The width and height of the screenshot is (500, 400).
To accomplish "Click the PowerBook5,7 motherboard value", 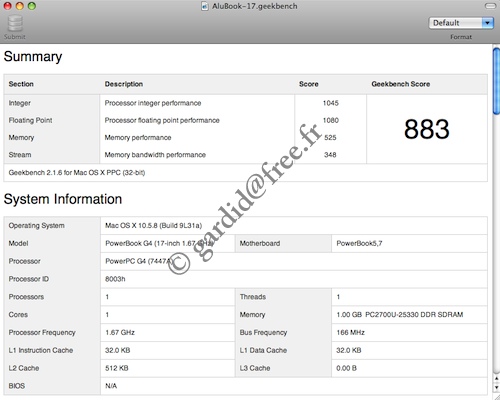I will click(x=359, y=243).
